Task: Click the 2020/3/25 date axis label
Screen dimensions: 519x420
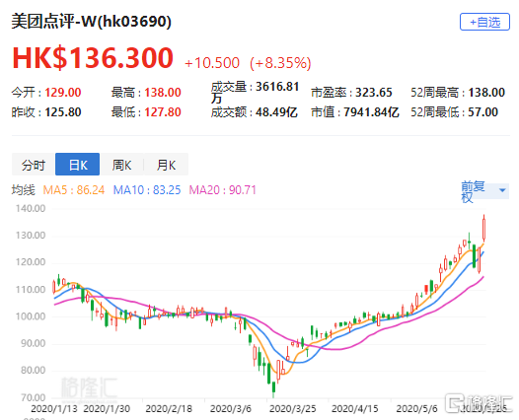Action: click(x=293, y=409)
